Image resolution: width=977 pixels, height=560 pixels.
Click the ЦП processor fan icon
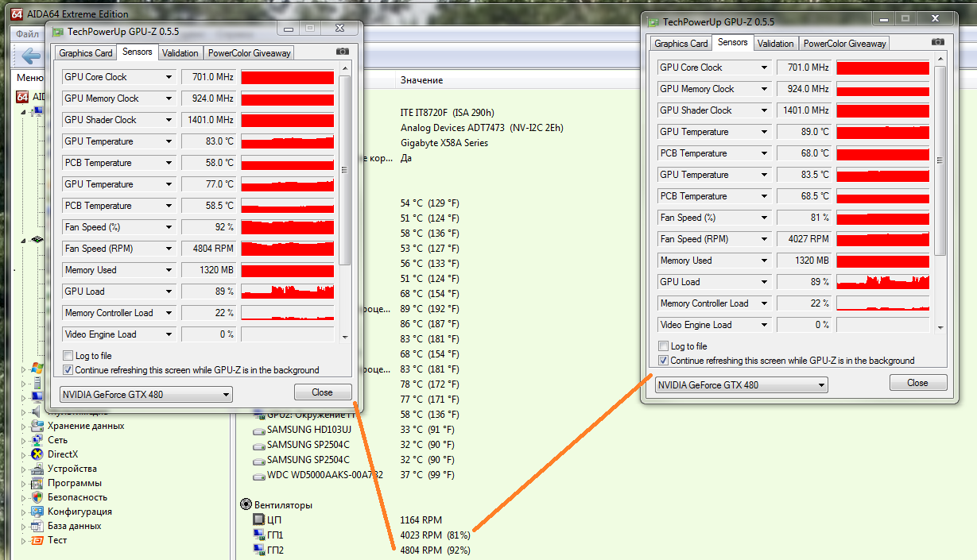pyautogui.click(x=258, y=519)
